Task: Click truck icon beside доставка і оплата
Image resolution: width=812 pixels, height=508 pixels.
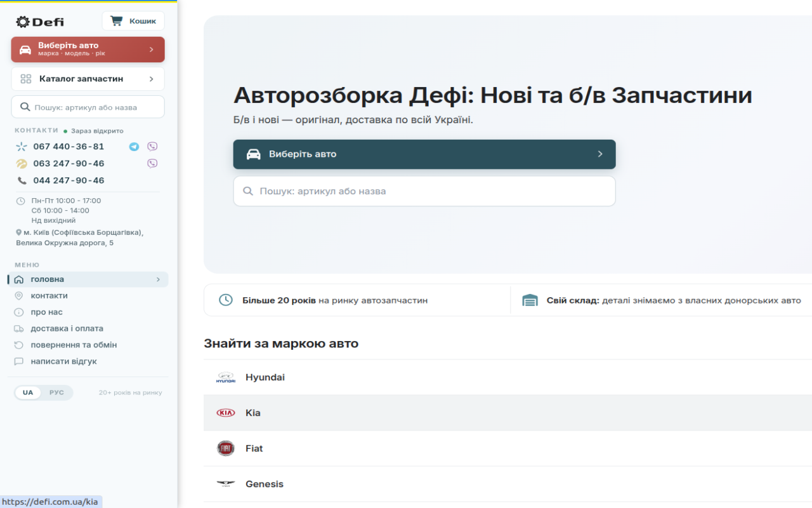Action: 19,329
